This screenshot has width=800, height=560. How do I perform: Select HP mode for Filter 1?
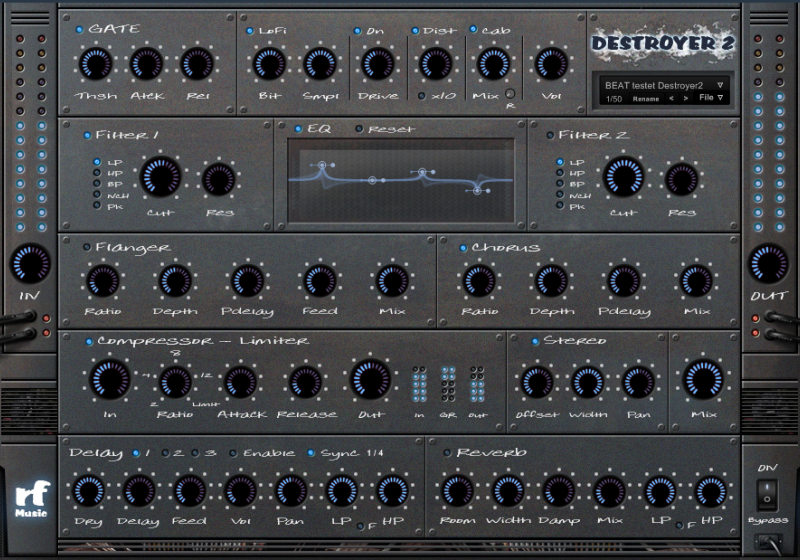97,174
